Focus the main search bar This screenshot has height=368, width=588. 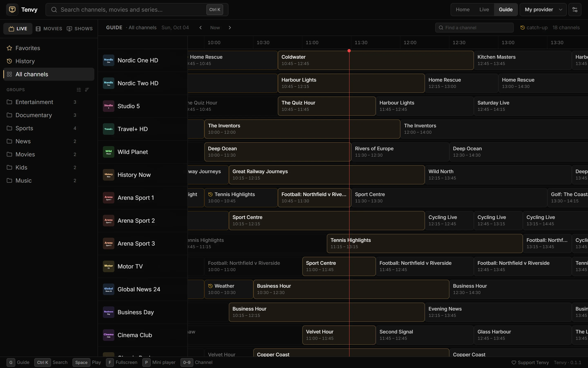click(x=137, y=9)
